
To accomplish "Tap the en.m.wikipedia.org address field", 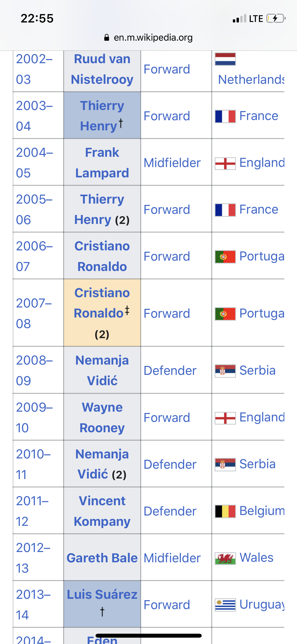I will point(153,38).
